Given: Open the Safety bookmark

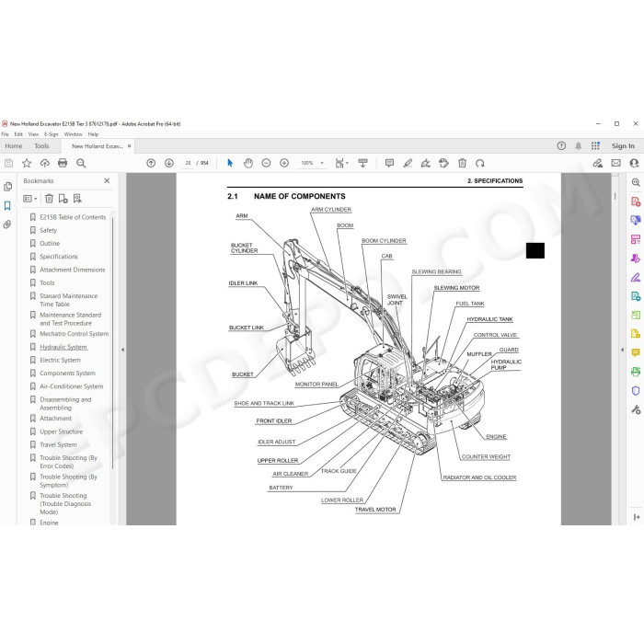Looking at the screenshot, I should click(x=49, y=230).
